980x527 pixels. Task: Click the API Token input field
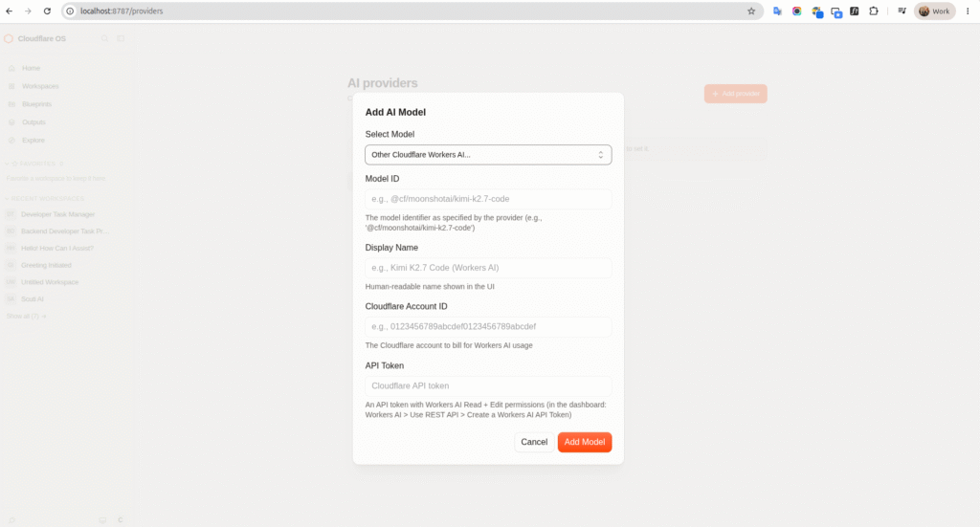pos(488,385)
